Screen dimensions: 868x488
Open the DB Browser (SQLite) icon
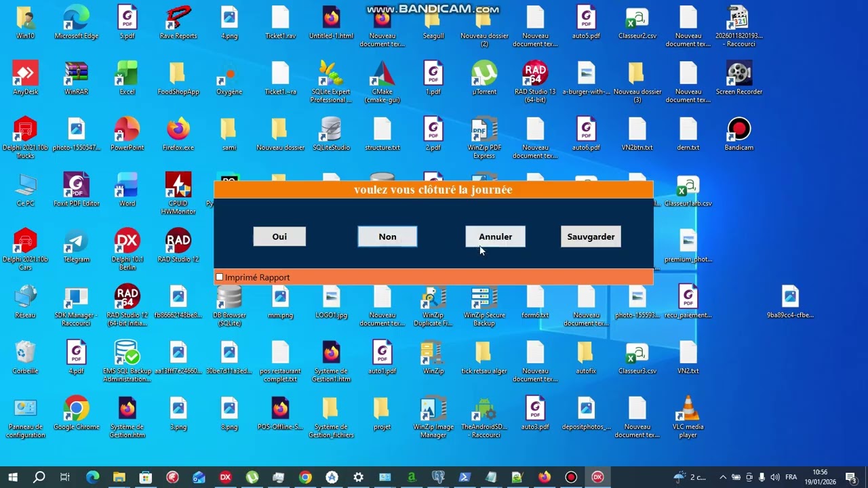[x=229, y=305]
